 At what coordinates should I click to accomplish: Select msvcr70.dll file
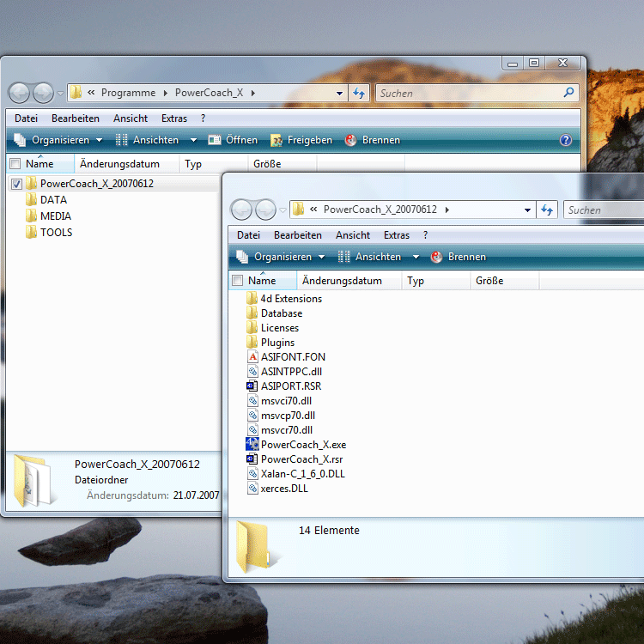pyautogui.click(x=280, y=430)
